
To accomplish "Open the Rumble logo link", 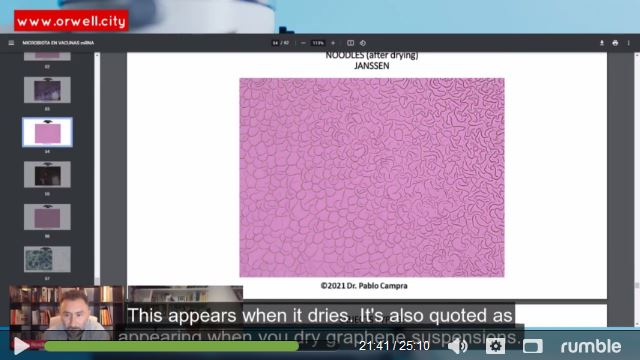I will coord(591,347).
